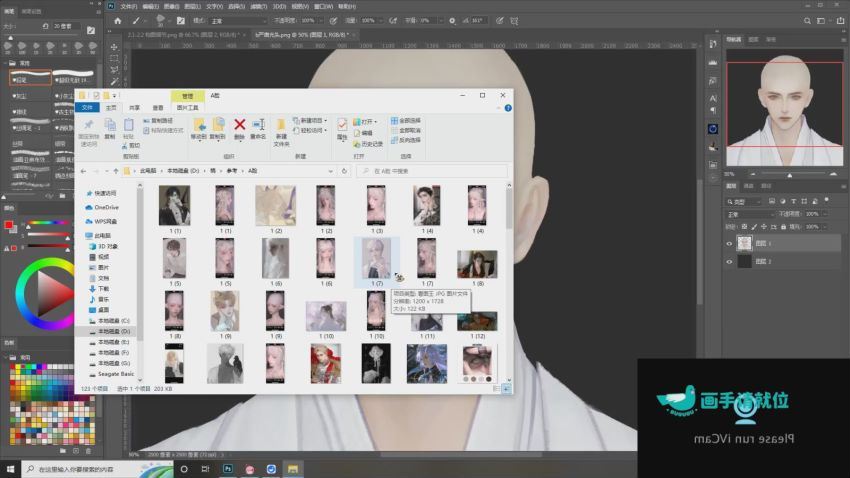
Task: Toggle the layer filter on/off switch
Action: [x=826, y=201]
